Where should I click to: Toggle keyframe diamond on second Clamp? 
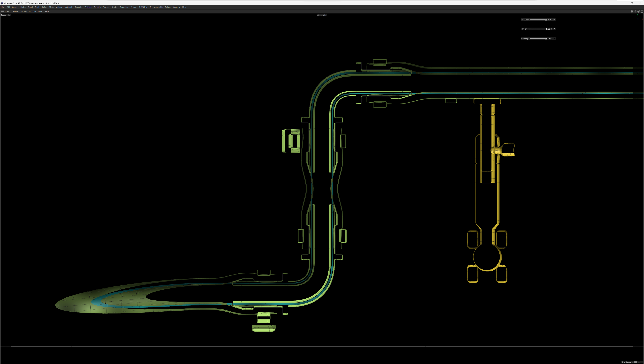tap(522, 29)
